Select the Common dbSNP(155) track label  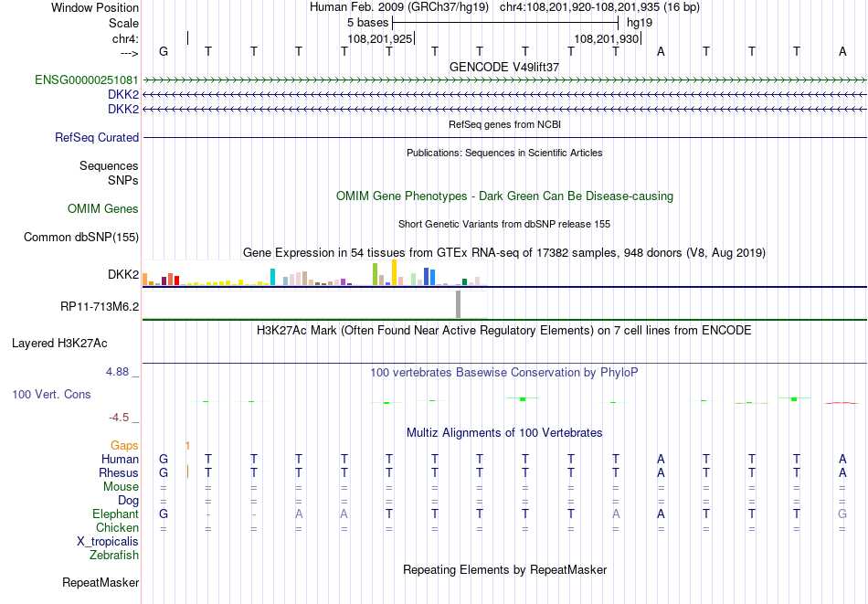click(x=81, y=237)
